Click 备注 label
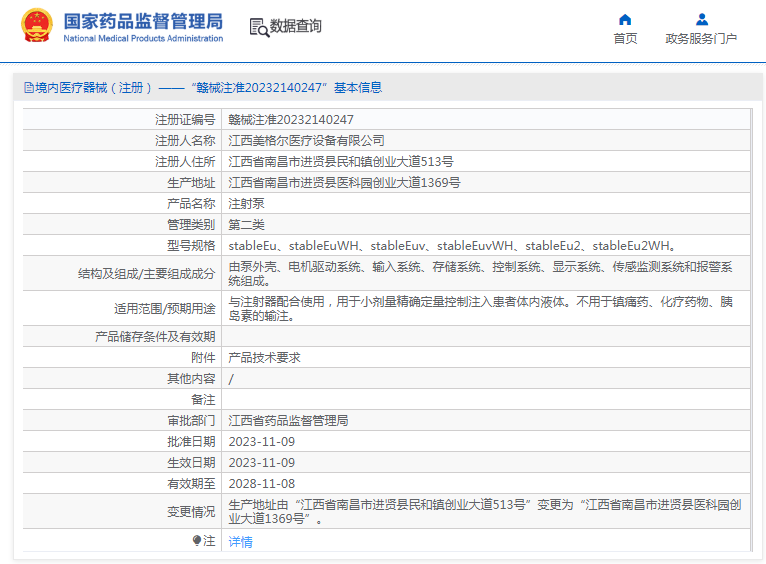The height and width of the screenshot is (564, 766). coord(203,399)
